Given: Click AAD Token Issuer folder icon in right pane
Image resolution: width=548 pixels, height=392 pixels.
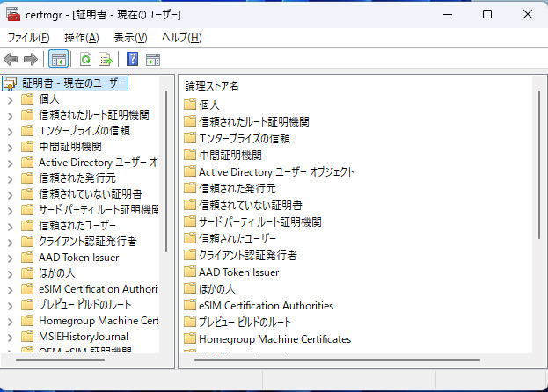Looking at the screenshot, I should click(x=190, y=272).
